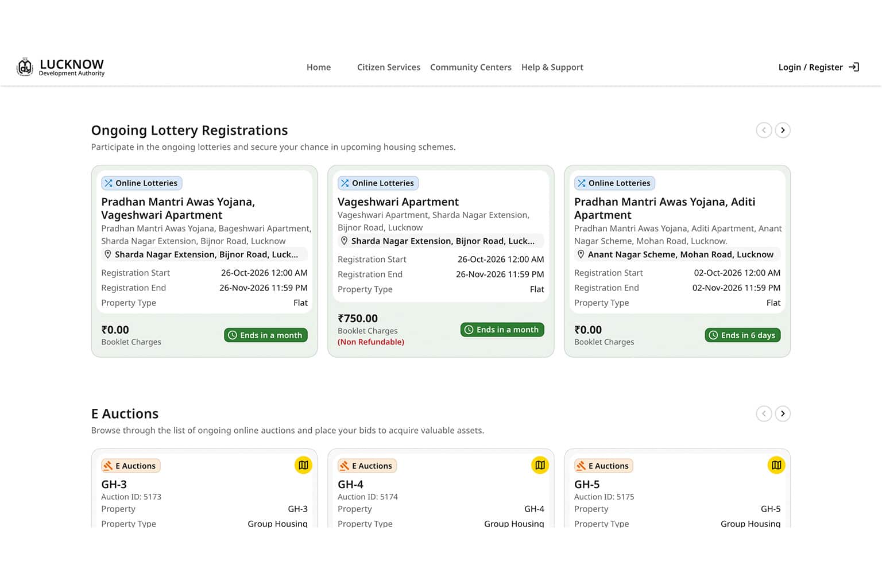
Task: Open the Home menu
Action: (x=319, y=67)
